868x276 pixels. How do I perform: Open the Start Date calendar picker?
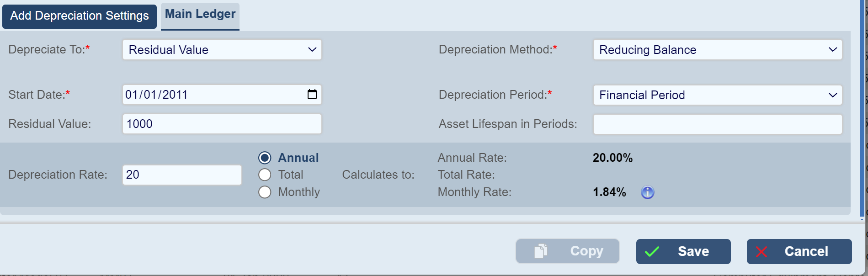click(312, 95)
